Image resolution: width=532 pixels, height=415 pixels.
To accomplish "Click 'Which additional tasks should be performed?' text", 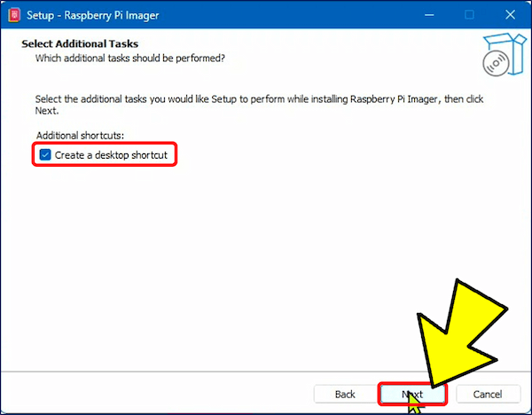I will (130, 59).
